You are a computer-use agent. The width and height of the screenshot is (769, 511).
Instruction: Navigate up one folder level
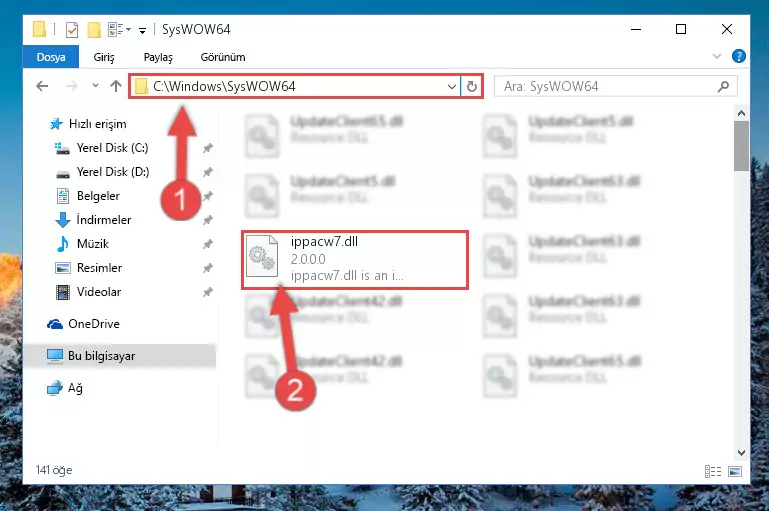click(x=116, y=86)
